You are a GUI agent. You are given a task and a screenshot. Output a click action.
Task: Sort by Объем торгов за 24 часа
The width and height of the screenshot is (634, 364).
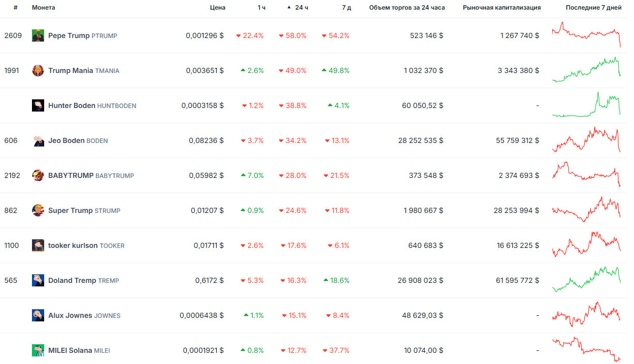(407, 8)
